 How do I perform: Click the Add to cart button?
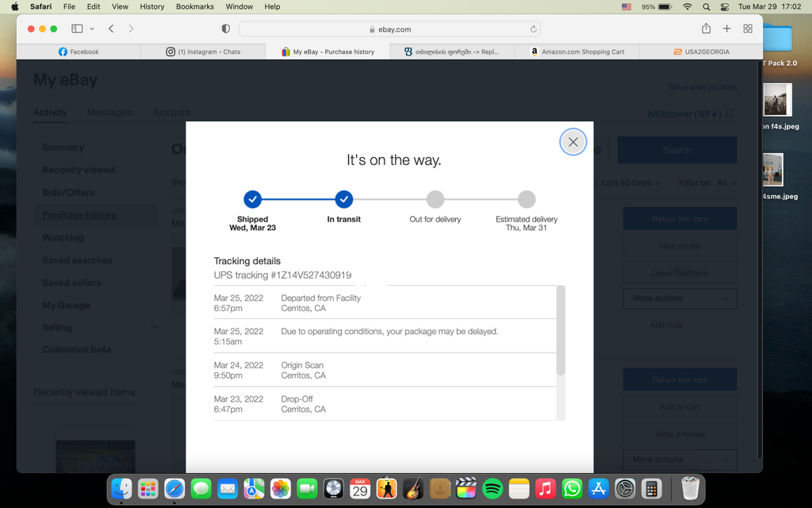click(x=680, y=407)
